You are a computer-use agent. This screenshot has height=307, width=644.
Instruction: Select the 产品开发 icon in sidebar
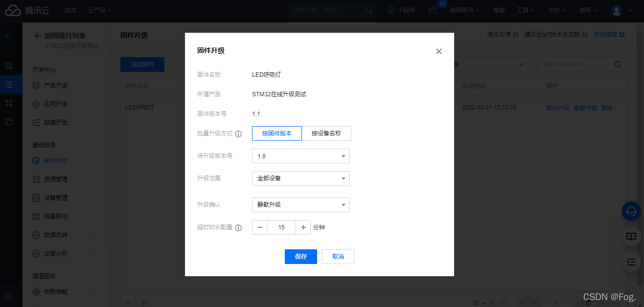point(55,85)
